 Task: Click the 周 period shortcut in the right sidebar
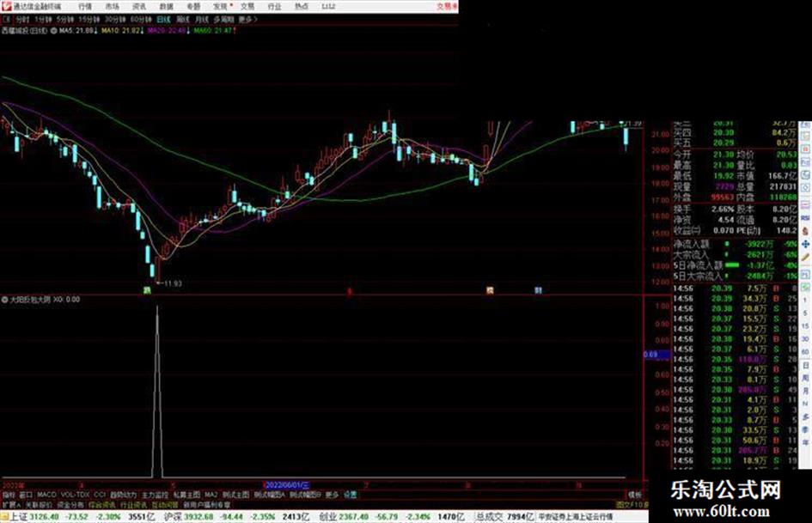(x=805, y=379)
